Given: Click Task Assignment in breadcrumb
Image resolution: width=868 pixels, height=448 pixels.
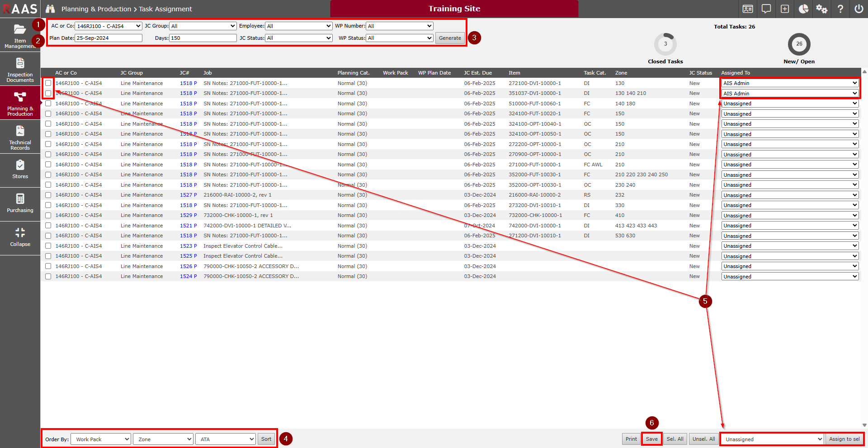Looking at the screenshot, I should tap(165, 9).
